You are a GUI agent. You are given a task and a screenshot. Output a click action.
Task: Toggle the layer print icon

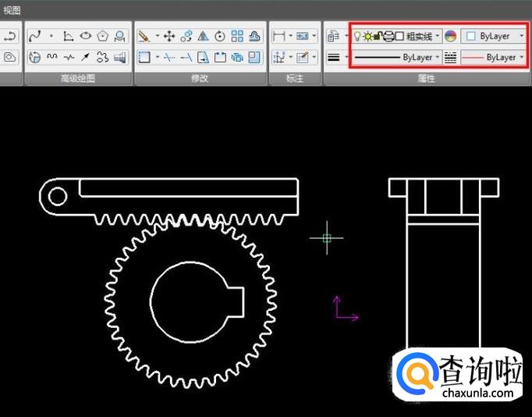[389, 36]
